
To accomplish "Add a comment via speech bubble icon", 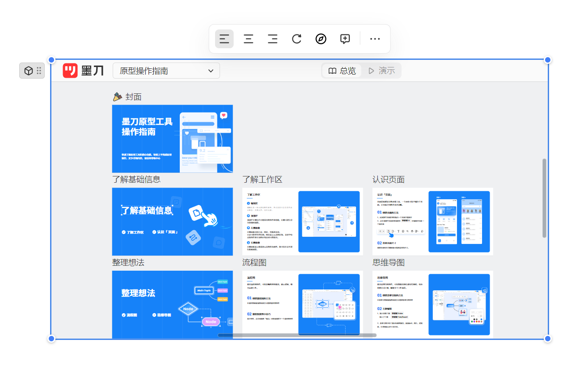I will click(345, 39).
